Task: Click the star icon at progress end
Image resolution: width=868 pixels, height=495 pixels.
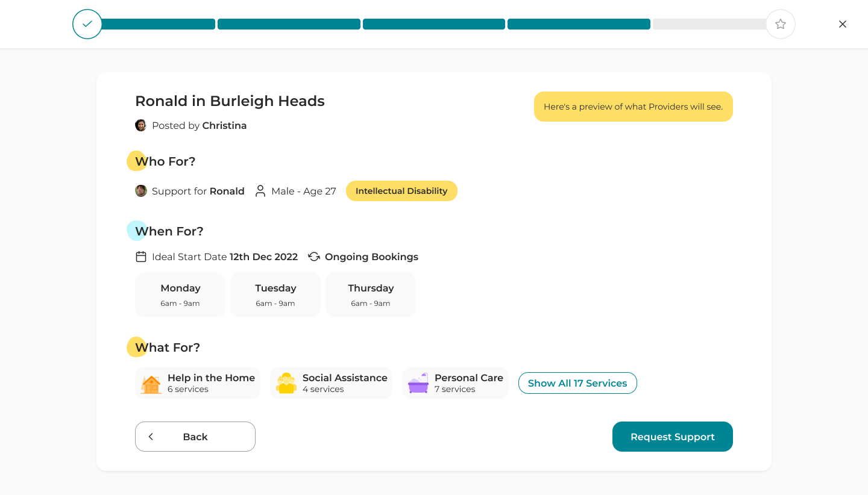Action: click(780, 24)
